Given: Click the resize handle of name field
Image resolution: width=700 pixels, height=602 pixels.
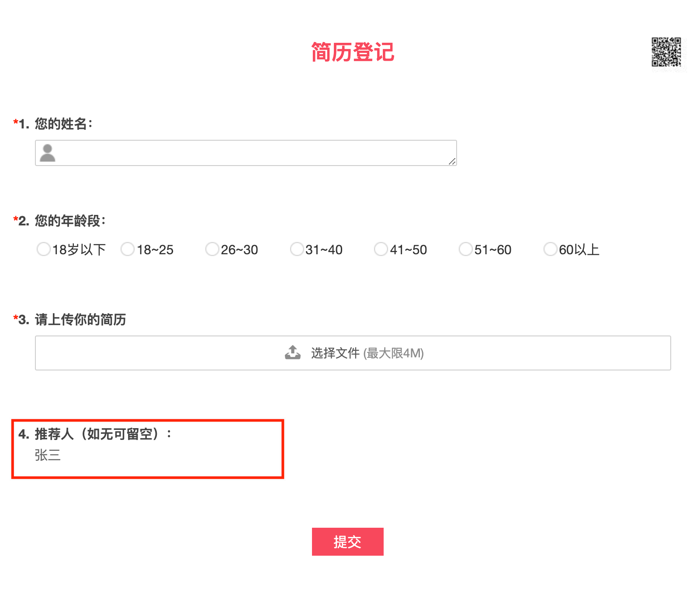Looking at the screenshot, I should tap(452, 162).
